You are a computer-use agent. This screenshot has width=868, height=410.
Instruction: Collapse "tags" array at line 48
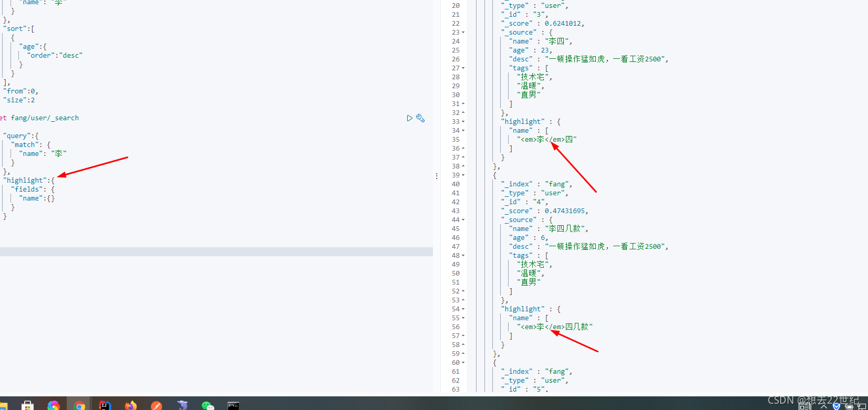click(x=463, y=256)
